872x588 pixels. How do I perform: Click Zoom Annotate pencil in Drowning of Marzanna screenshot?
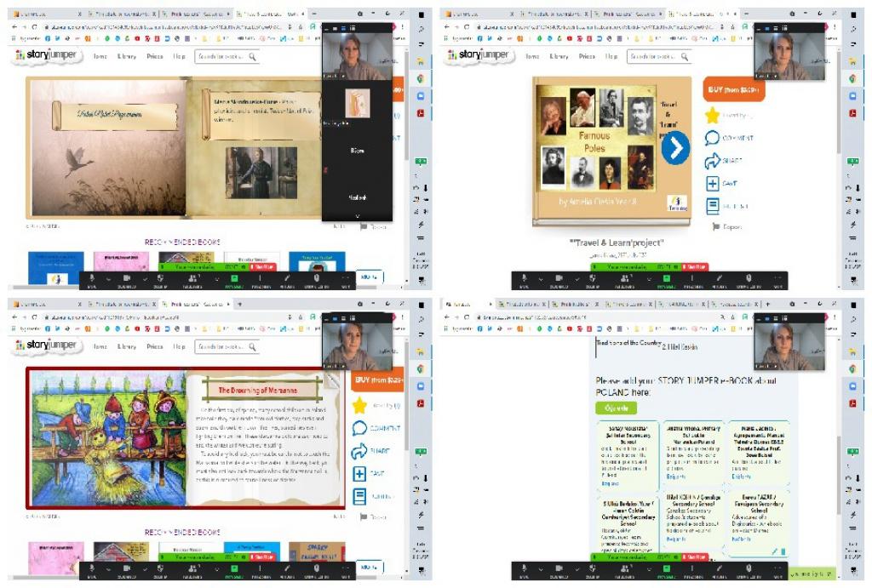(x=288, y=568)
